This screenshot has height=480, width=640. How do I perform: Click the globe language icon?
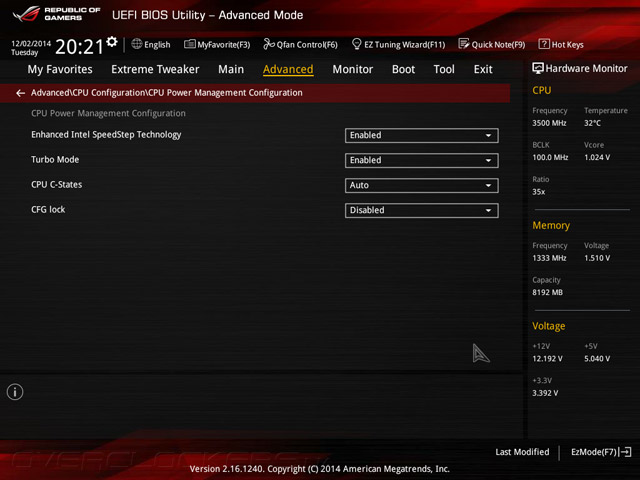(x=137, y=44)
